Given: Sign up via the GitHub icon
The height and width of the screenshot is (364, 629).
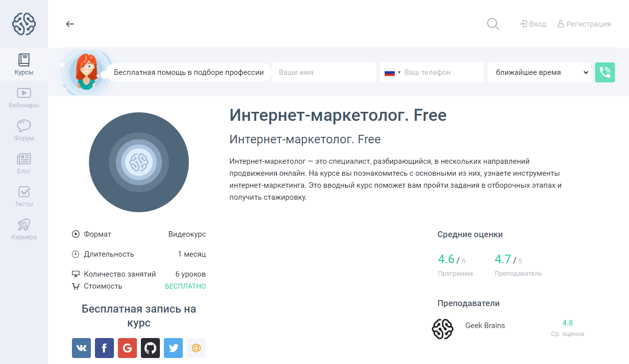Looking at the screenshot, I should click(150, 348).
